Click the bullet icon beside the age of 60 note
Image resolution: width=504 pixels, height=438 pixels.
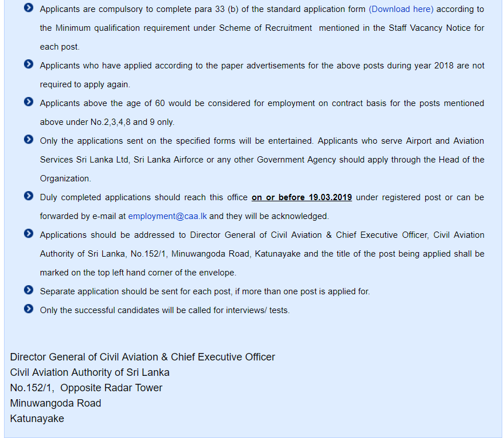coord(29,102)
